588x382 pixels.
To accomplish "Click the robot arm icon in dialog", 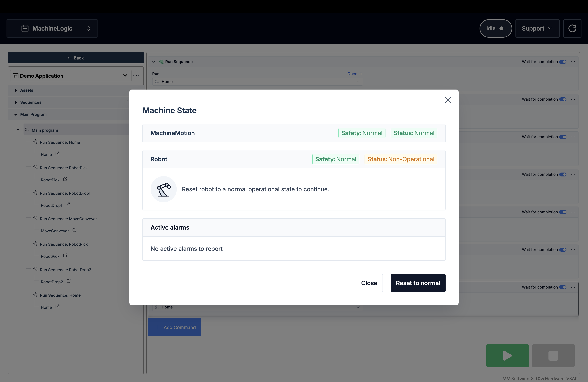I will click(x=163, y=189).
